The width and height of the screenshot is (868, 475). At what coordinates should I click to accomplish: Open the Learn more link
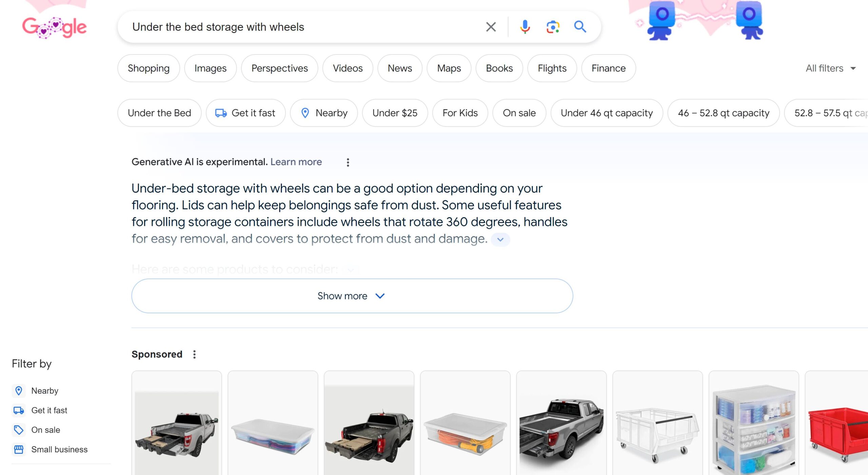click(296, 162)
